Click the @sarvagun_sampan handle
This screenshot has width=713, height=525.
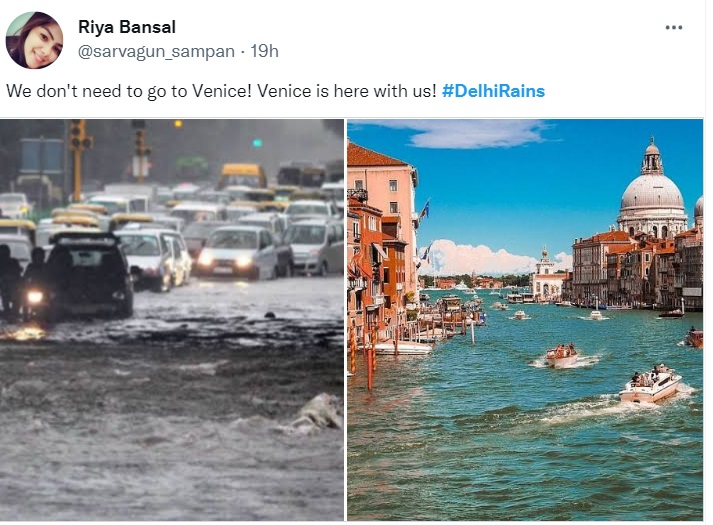156,50
